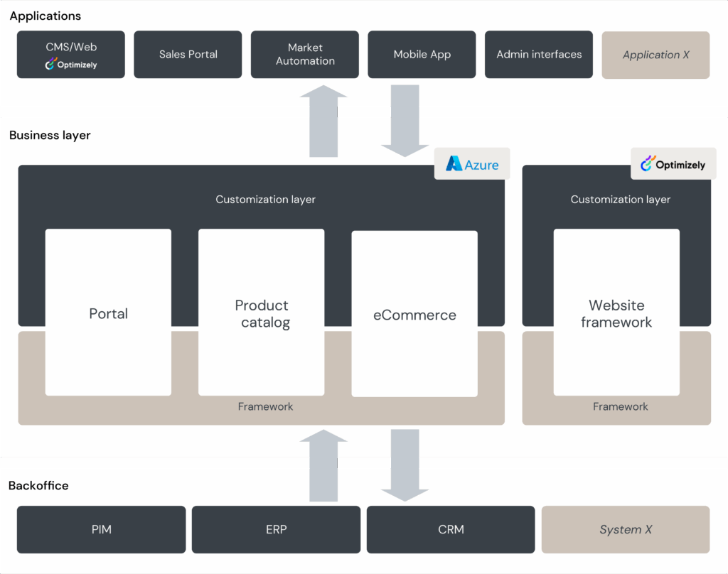
Task: Click the beige Application X box
Action: [x=655, y=54]
